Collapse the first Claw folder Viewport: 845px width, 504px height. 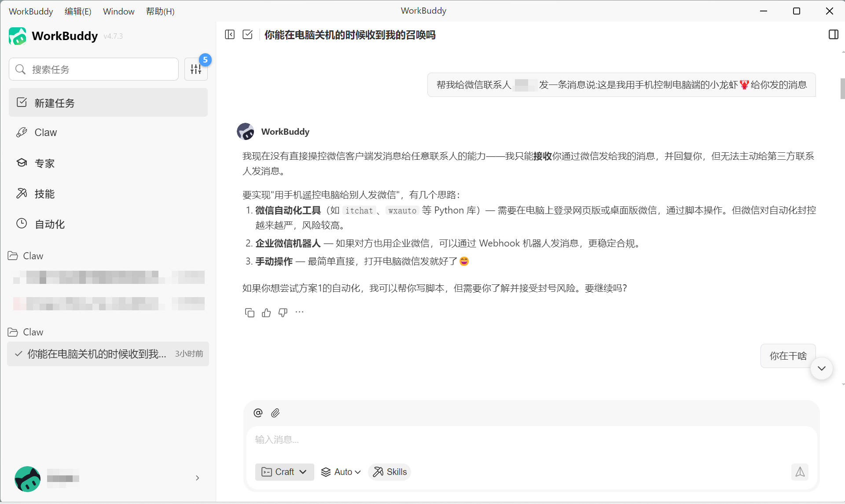coord(26,256)
